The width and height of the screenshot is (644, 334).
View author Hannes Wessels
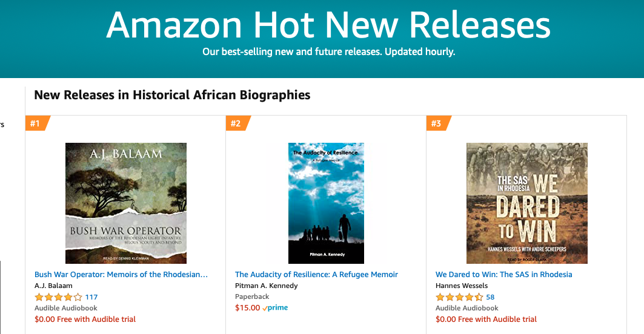[461, 286]
